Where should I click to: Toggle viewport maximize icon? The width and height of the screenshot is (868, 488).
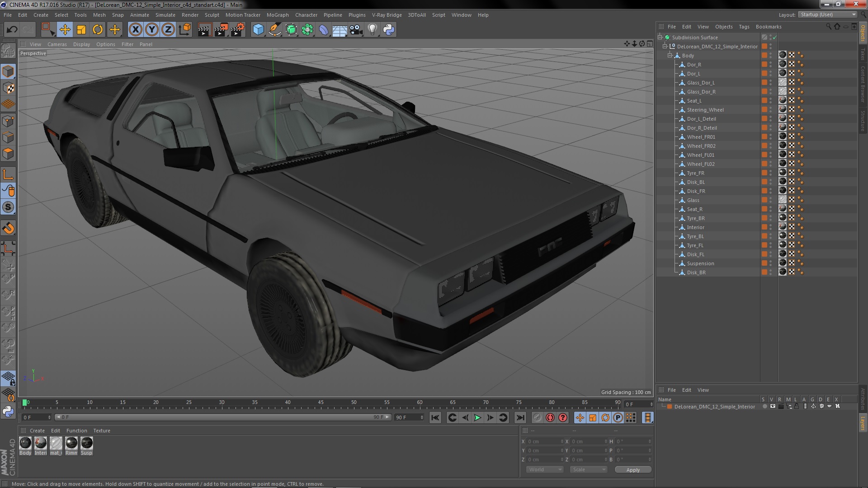click(650, 44)
